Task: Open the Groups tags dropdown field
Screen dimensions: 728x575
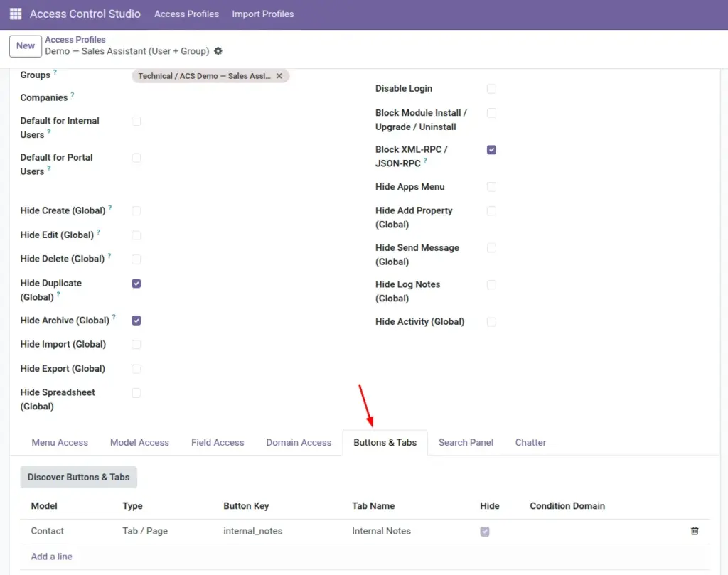Action: coord(321,76)
